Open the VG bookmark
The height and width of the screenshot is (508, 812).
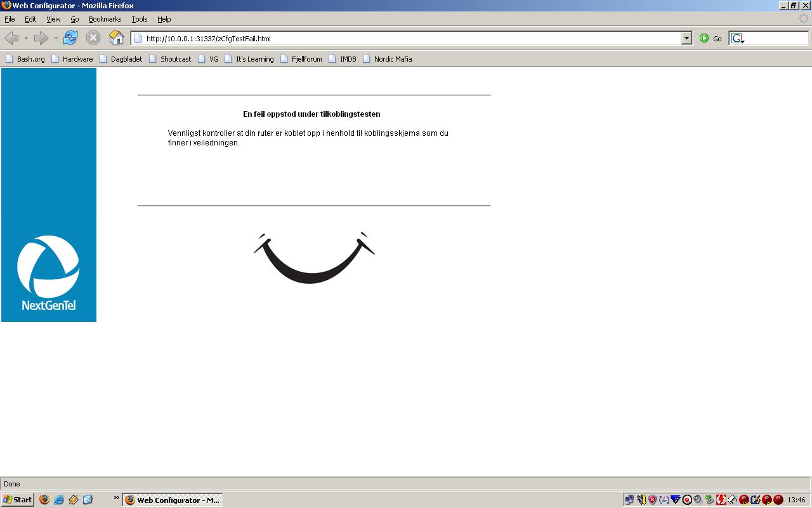(x=208, y=59)
